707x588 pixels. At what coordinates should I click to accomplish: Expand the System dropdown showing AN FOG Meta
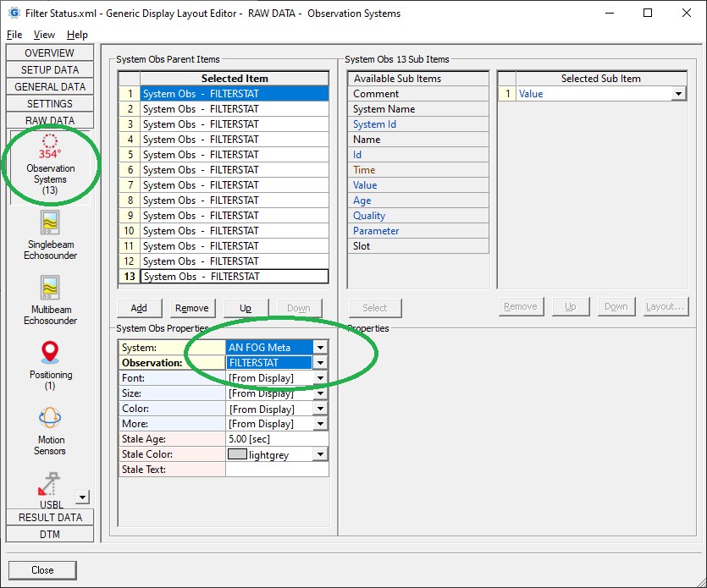[319, 348]
